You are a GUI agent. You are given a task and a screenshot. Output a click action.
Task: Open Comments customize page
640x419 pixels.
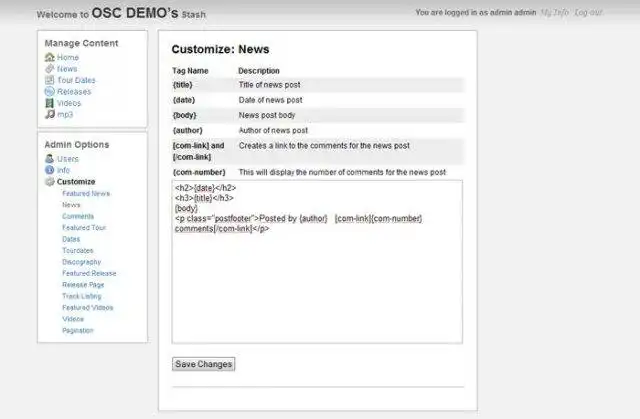[x=78, y=216]
